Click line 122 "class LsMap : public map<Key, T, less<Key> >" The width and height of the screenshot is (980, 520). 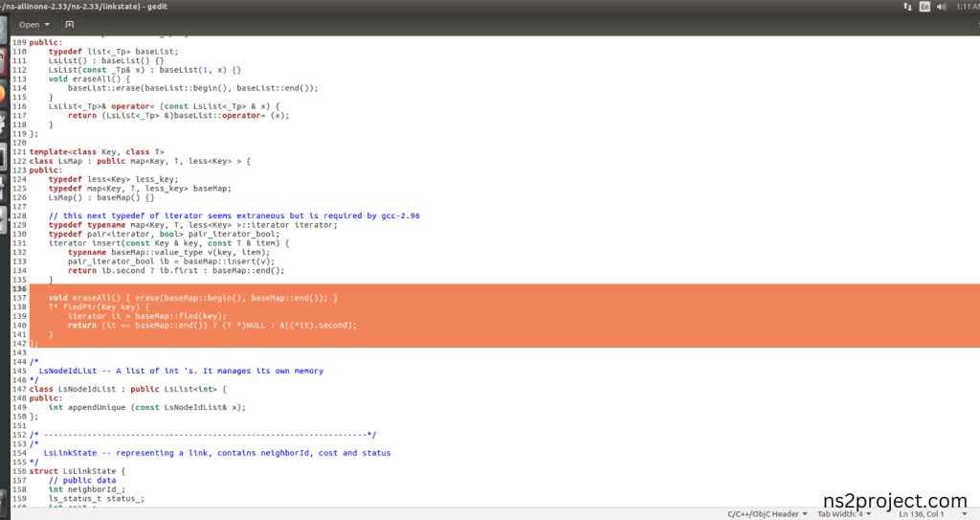pos(136,161)
